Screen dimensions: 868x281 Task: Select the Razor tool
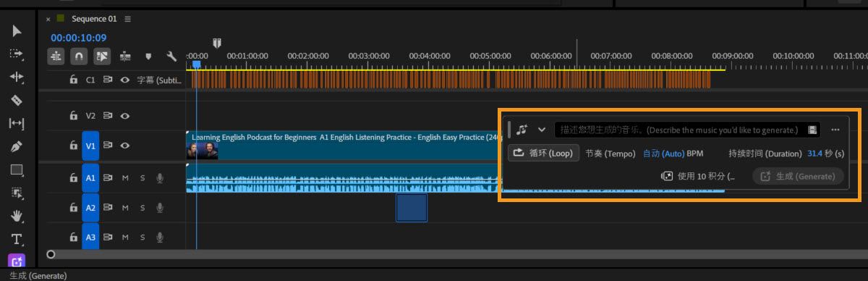(17, 100)
